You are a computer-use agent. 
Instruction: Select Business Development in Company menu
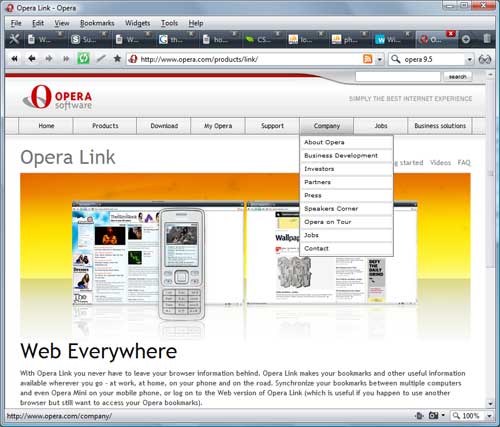(x=346, y=156)
